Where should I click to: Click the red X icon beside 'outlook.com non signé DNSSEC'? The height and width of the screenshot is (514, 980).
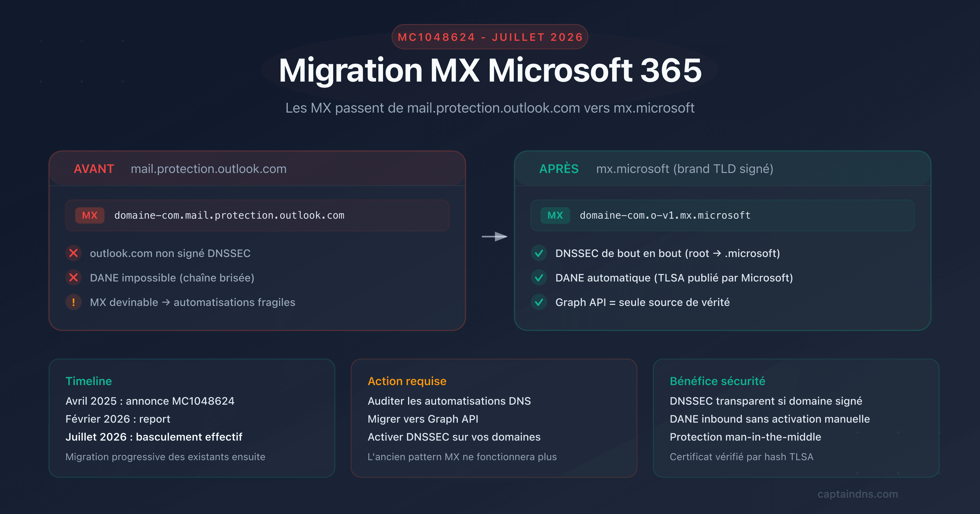[73, 253]
